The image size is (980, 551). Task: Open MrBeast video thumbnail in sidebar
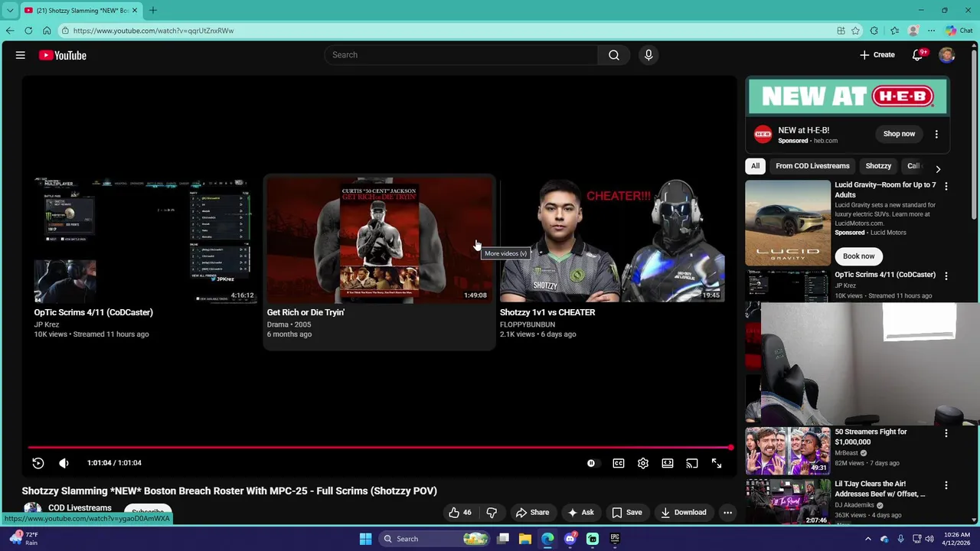tap(788, 450)
